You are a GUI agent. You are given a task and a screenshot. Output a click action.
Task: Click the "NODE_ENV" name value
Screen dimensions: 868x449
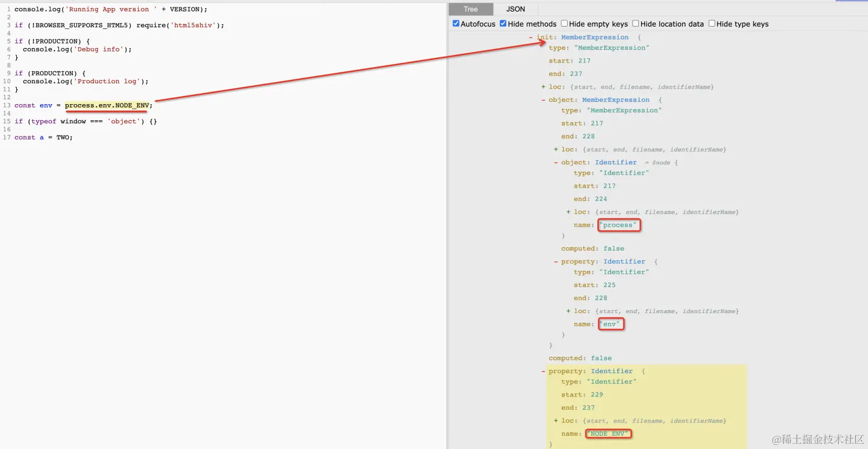(x=608, y=433)
